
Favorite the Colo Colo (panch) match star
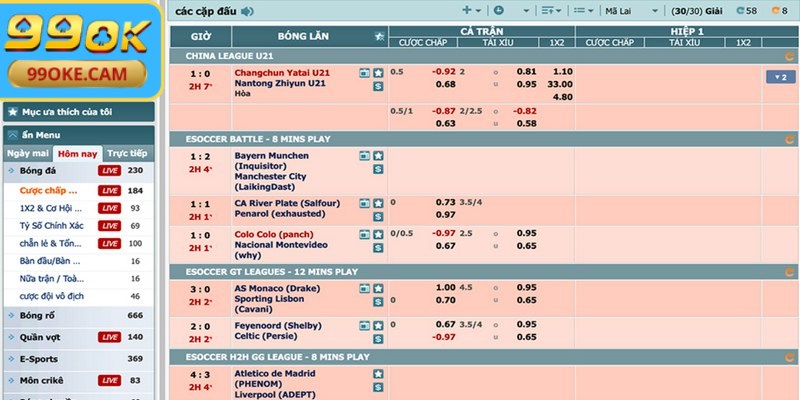[x=378, y=235]
